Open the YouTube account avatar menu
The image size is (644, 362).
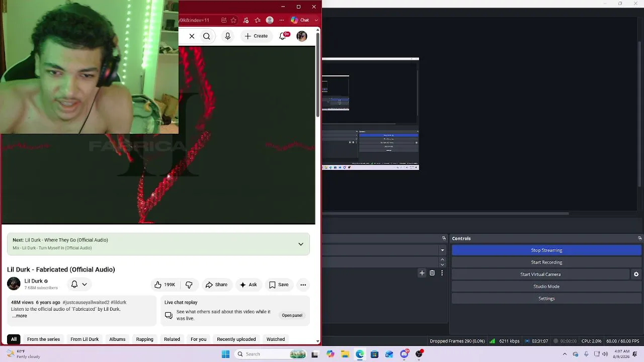pos(302,36)
